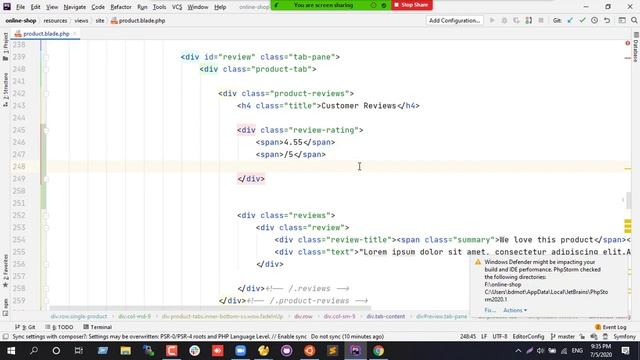Rollback changes with undo arrow icon
The width and height of the screenshot is (640, 360).
click(x=607, y=20)
